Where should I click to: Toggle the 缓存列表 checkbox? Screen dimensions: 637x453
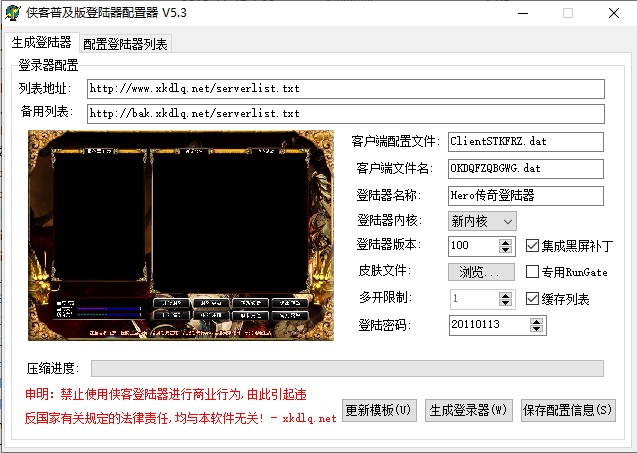pyautogui.click(x=533, y=298)
